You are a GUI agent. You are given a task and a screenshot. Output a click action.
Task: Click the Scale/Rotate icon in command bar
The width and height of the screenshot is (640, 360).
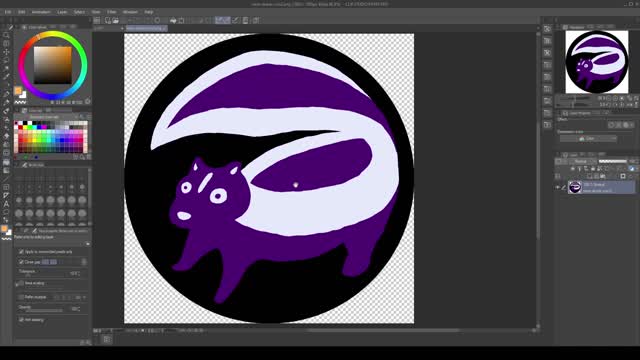click(x=181, y=20)
